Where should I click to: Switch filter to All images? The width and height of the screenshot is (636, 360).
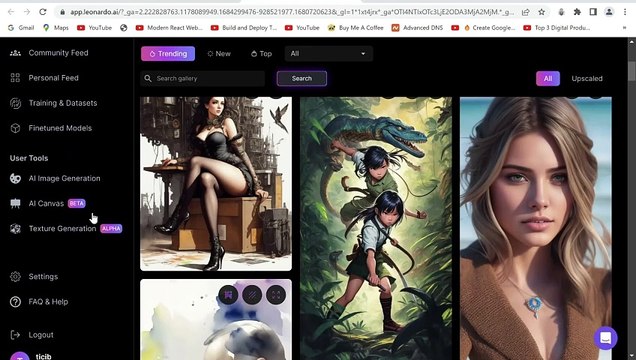click(x=548, y=79)
